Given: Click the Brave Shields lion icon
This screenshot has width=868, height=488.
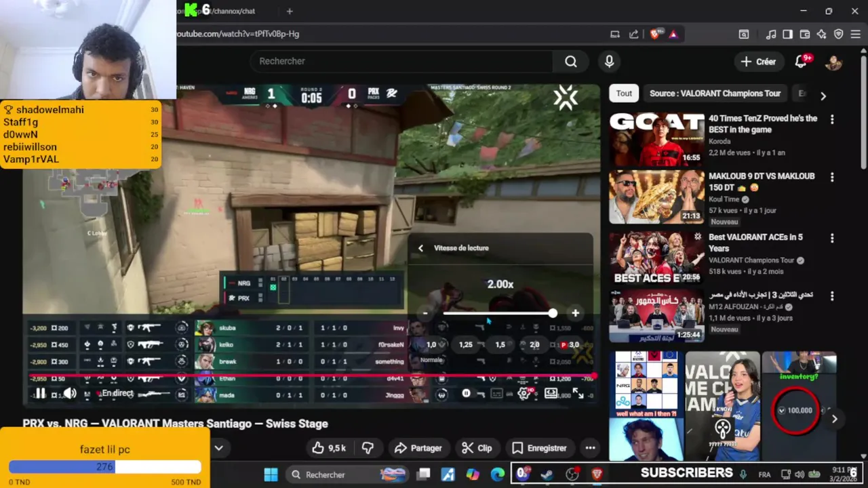Looking at the screenshot, I should [x=654, y=34].
